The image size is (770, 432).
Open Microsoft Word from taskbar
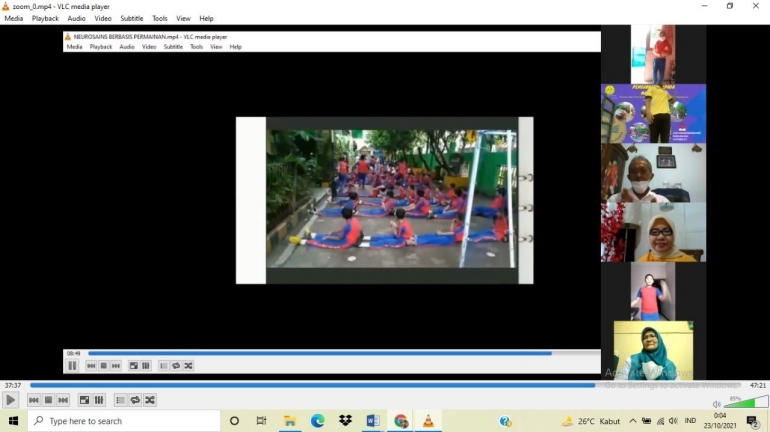373,421
